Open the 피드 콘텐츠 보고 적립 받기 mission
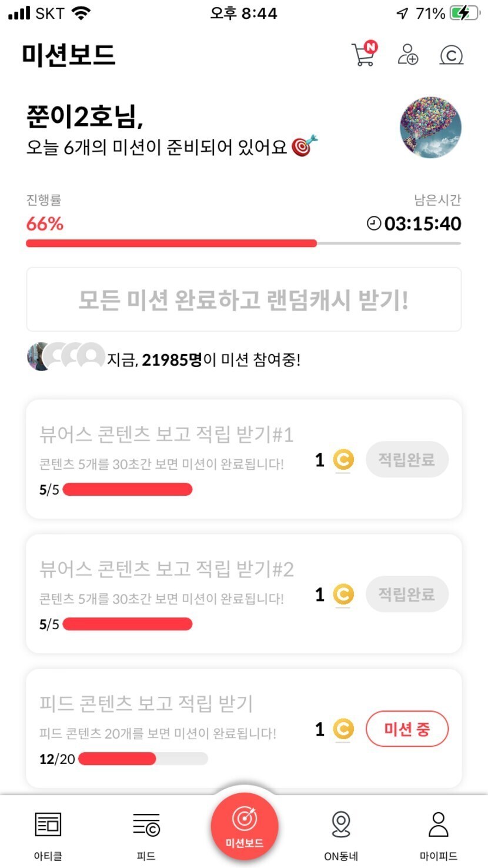488x868 pixels. click(146, 703)
